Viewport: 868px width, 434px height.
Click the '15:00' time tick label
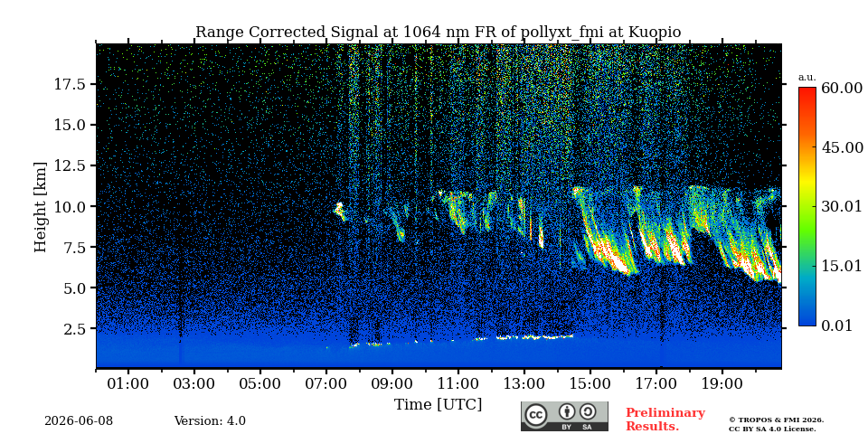tap(590, 383)
